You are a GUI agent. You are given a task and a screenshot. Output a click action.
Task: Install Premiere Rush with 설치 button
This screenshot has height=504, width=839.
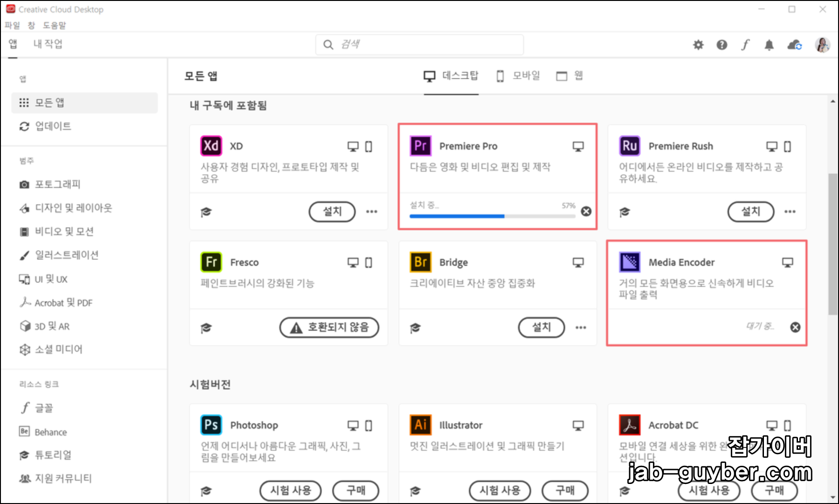(x=751, y=212)
